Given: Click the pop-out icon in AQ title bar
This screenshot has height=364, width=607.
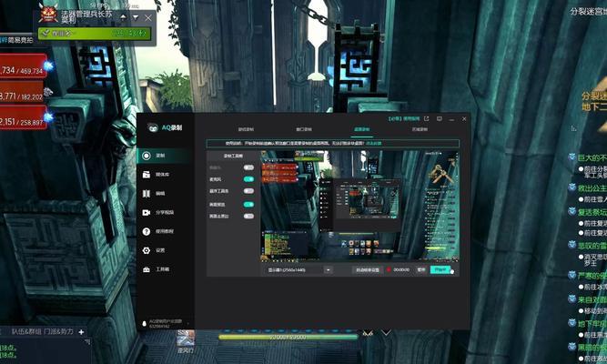Looking at the screenshot, I should pos(427,118).
